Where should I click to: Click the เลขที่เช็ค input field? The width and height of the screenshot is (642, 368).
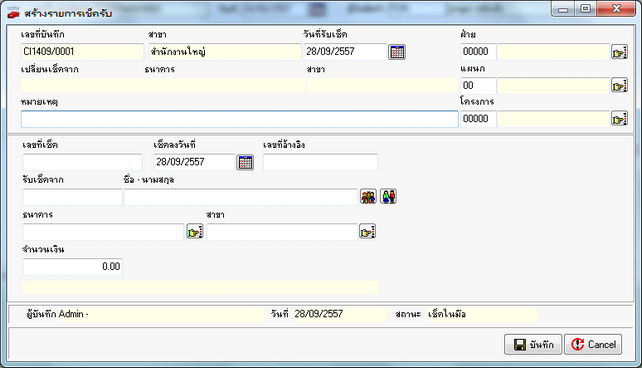[82, 162]
